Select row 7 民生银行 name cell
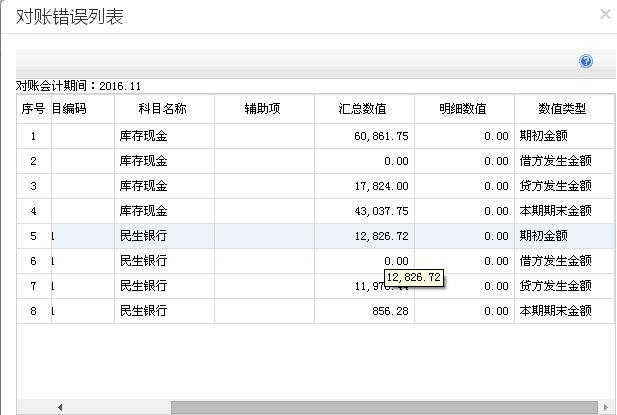This screenshot has height=415, width=617. tap(164, 286)
